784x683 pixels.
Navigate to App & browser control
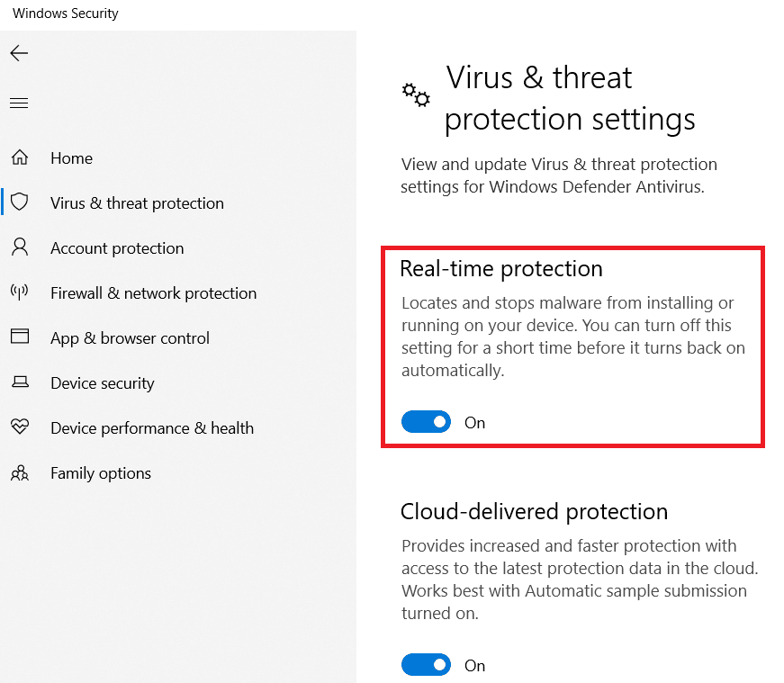[130, 338]
